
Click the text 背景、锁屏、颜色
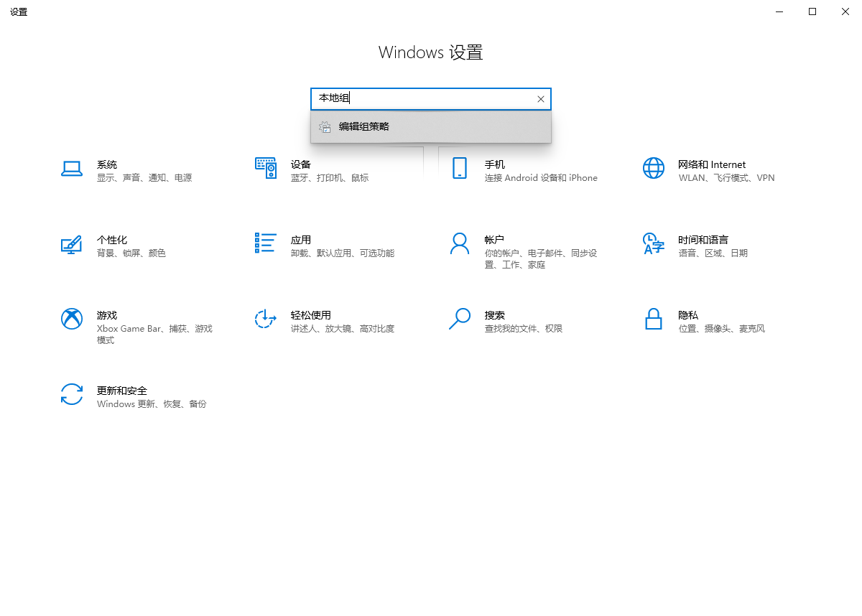coord(131,253)
